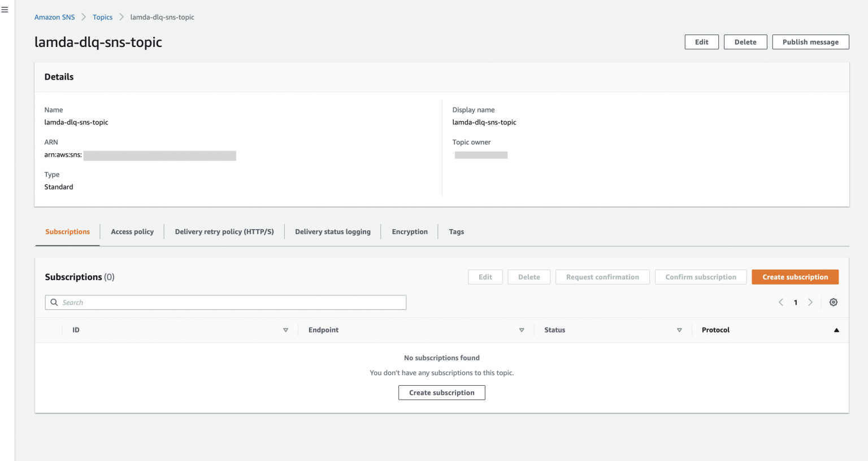868x461 pixels.
Task: Open the table preferences gear icon
Action: click(833, 302)
